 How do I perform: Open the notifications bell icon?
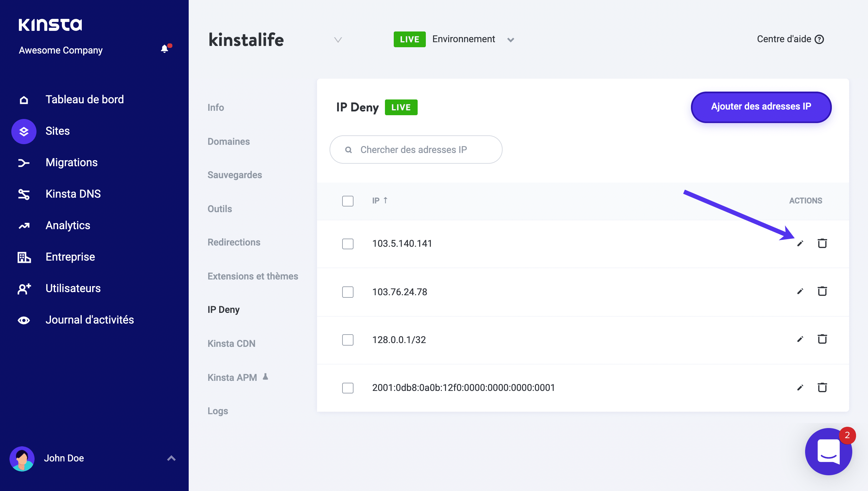(x=164, y=49)
